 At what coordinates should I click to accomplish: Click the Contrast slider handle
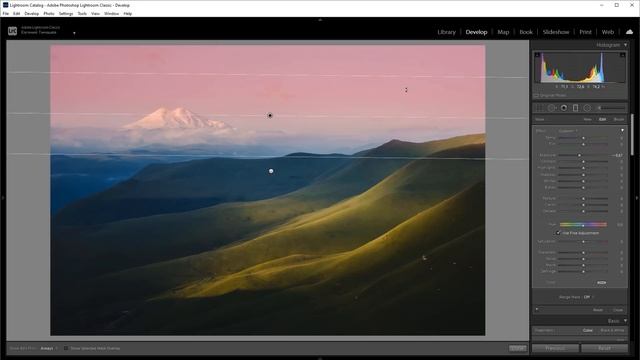583,162
